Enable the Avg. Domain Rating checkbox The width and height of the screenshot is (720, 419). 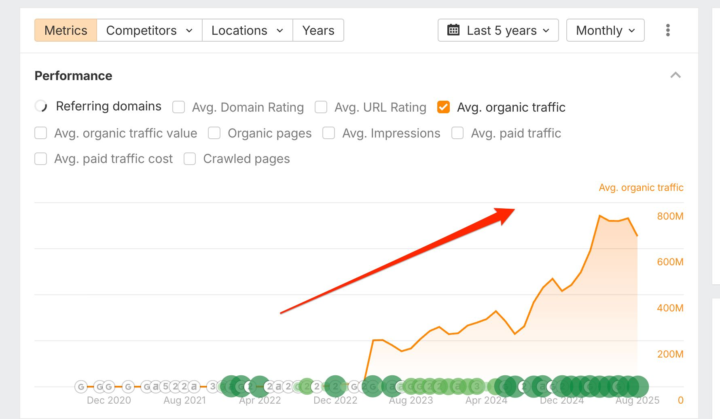[179, 107]
